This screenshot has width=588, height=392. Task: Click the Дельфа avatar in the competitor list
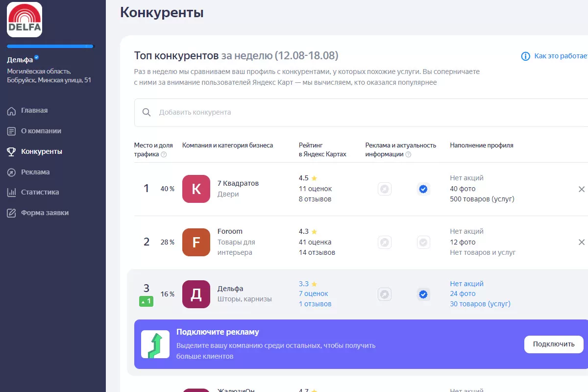point(196,294)
